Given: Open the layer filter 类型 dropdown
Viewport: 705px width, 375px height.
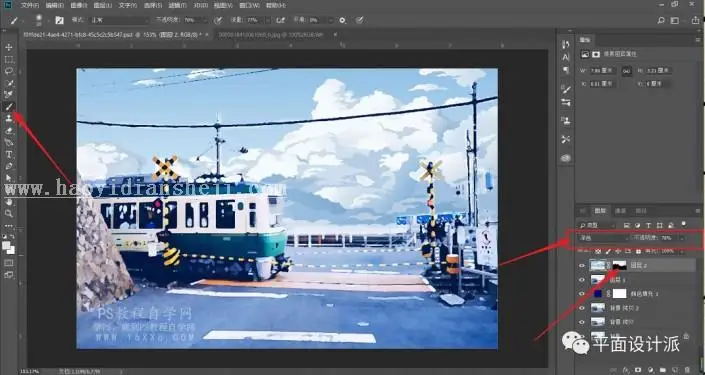Looking at the screenshot, I should point(597,225).
